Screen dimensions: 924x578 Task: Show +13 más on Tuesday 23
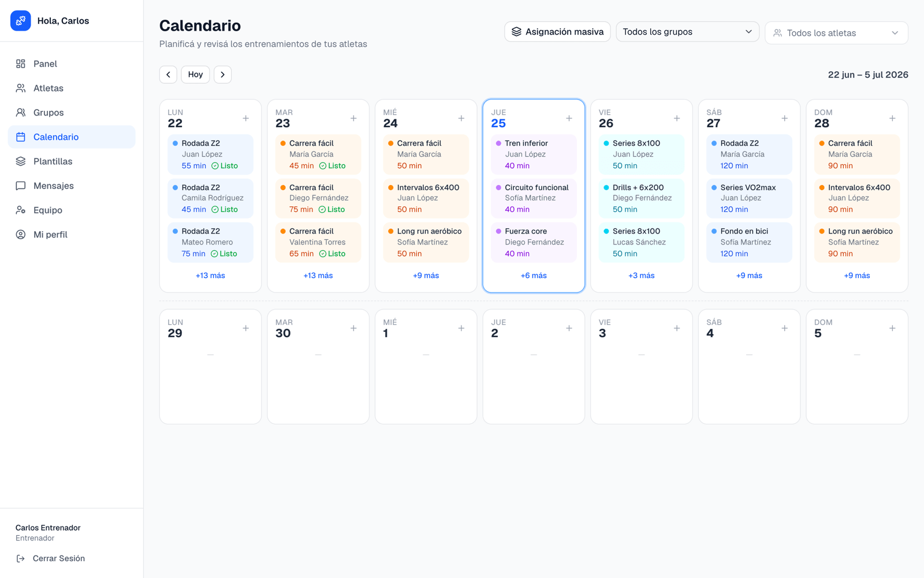click(318, 276)
